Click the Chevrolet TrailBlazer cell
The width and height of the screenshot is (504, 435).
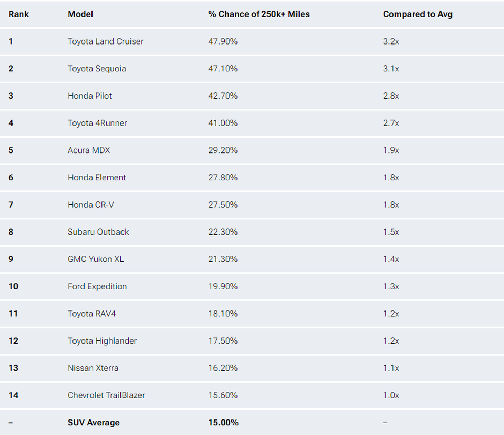(106, 395)
